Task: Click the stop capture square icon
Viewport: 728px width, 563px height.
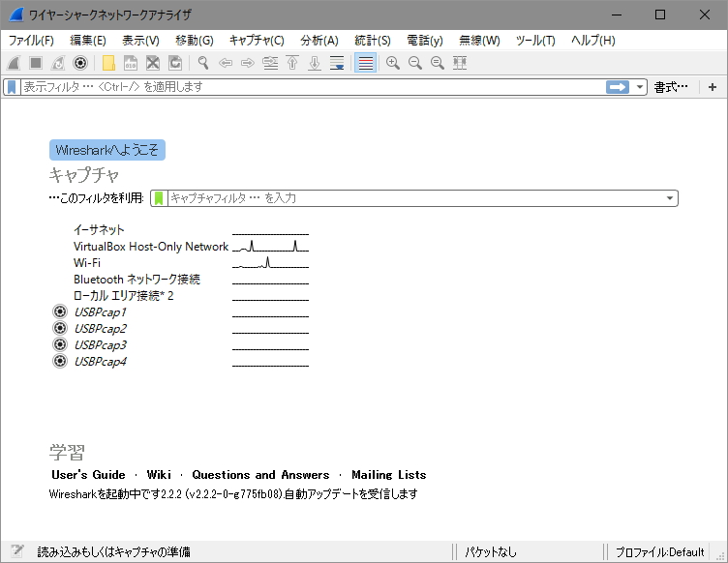Action: (36, 63)
